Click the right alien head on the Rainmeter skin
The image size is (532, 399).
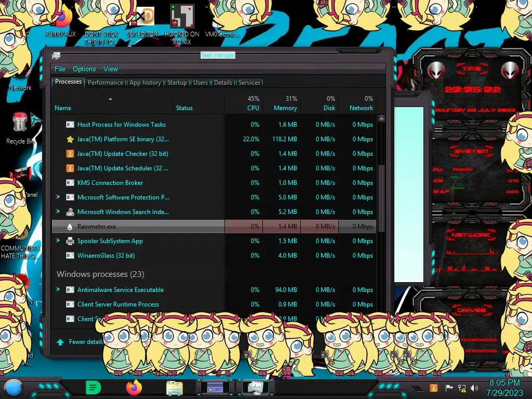pos(510,71)
